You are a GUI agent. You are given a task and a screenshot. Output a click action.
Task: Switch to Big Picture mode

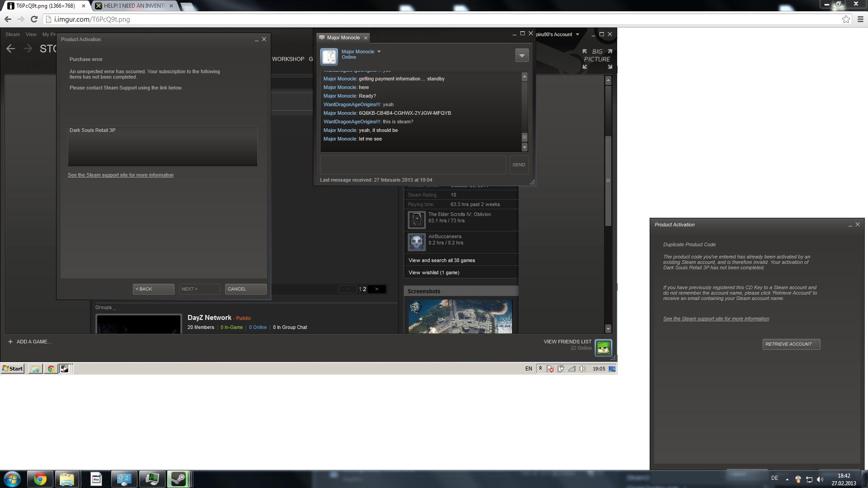click(x=597, y=59)
